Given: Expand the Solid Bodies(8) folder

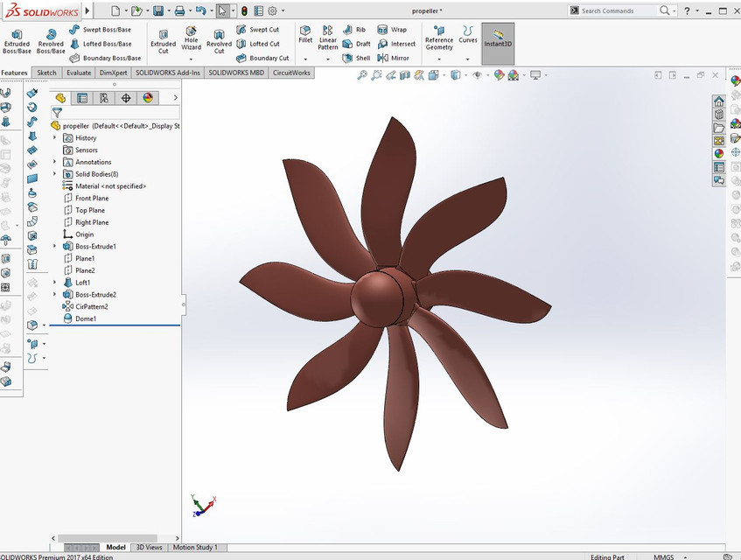Looking at the screenshot, I should [x=55, y=174].
